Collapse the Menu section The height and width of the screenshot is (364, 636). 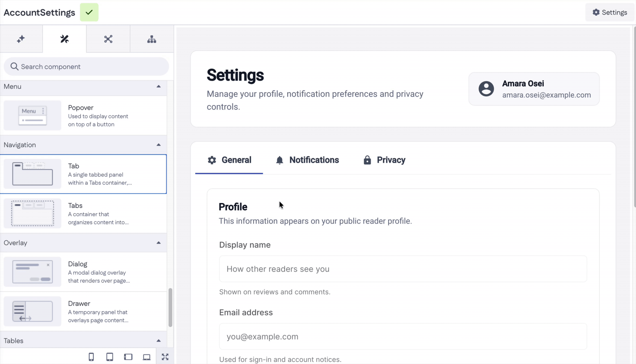pyautogui.click(x=159, y=87)
